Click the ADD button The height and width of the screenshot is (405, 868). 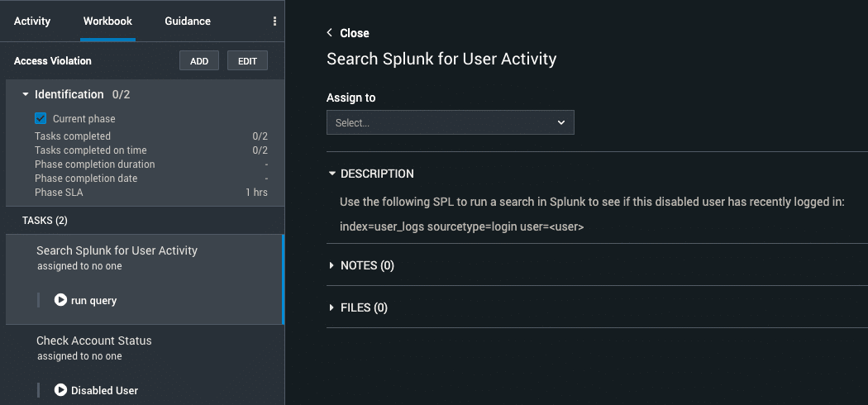199,61
